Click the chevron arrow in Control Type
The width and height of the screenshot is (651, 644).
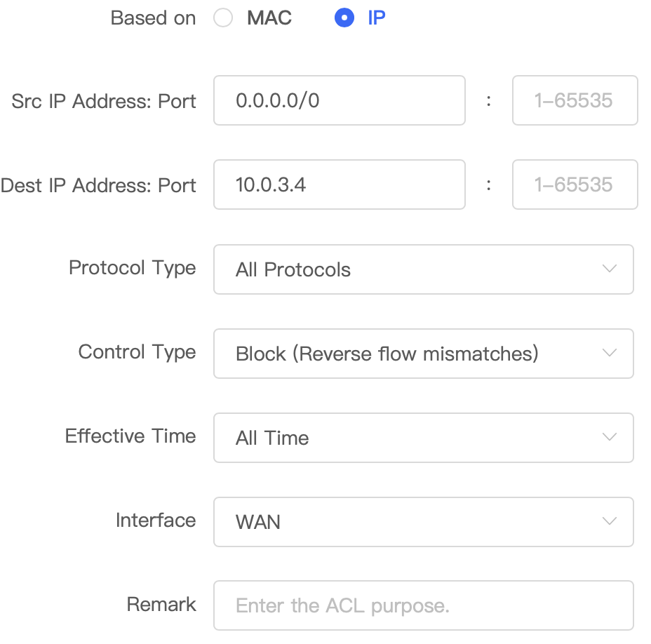coord(609,353)
